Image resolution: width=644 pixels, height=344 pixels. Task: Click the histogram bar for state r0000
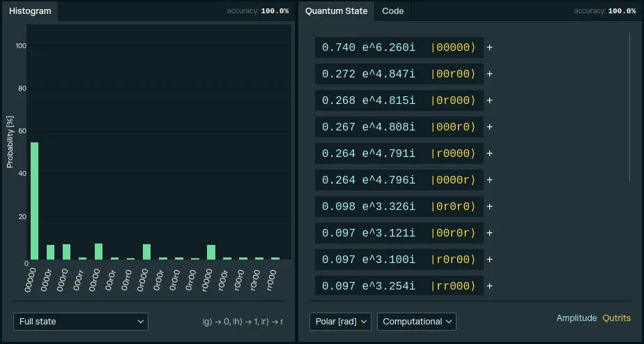pyautogui.click(x=210, y=252)
